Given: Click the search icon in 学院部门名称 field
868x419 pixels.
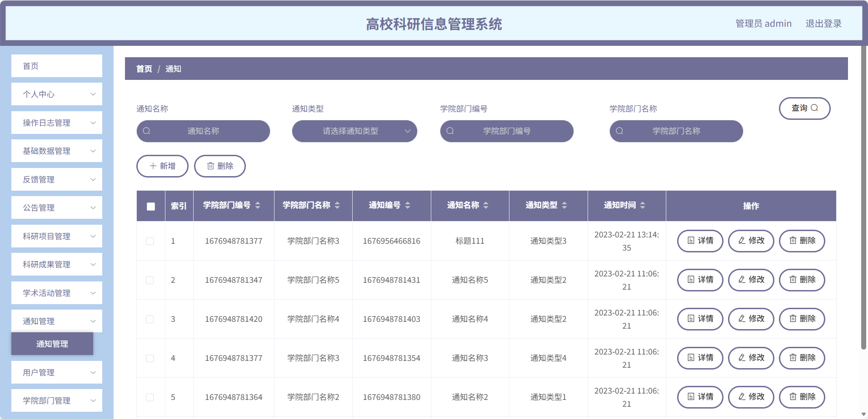Looking at the screenshot, I should point(619,131).
